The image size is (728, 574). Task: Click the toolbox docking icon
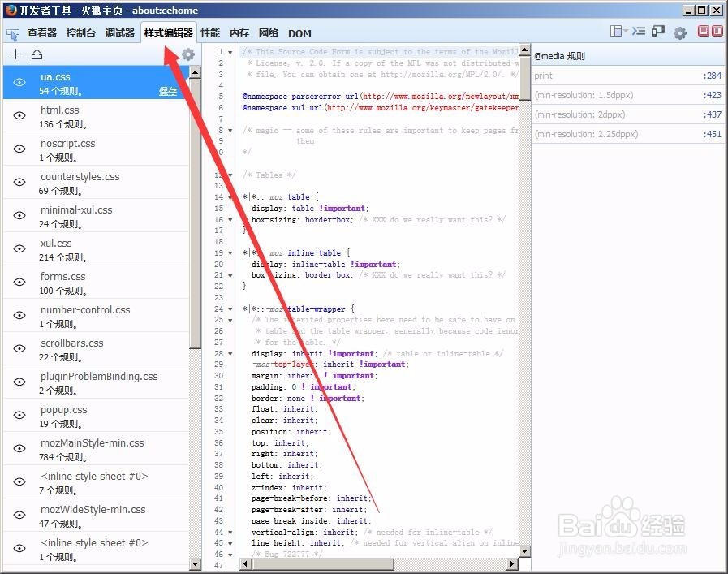point(616,32)
